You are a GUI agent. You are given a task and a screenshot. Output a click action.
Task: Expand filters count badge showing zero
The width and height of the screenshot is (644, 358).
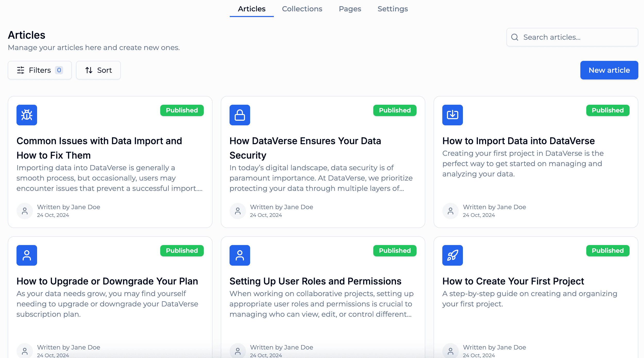click(59, 70)
